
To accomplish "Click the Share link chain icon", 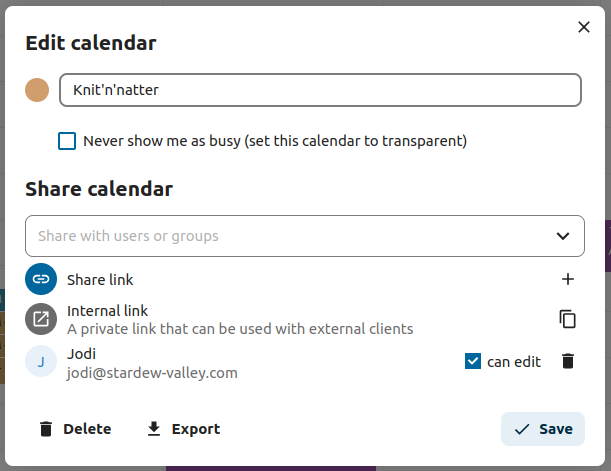I will pyautogui.click(x=41, y=280).
